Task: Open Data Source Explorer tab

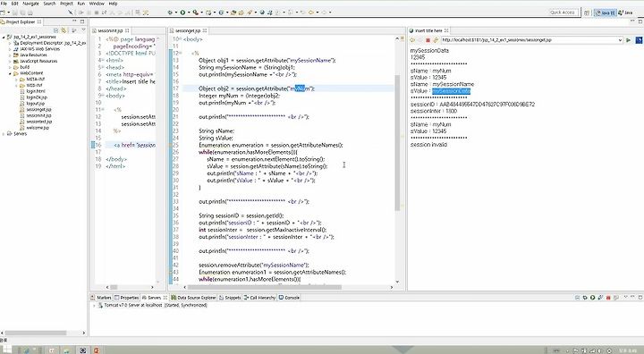Action: [193, 298]
